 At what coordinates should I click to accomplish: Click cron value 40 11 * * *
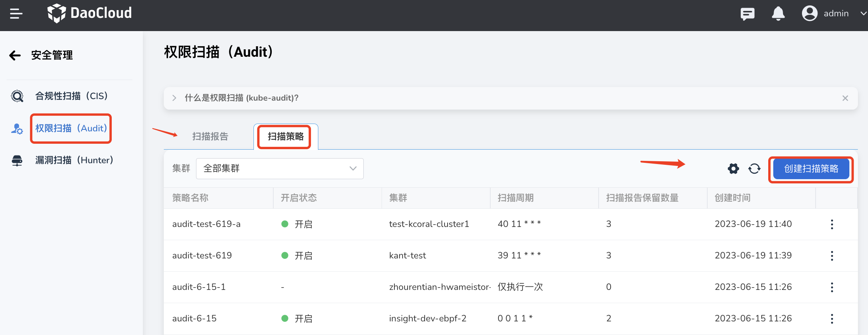click(519, 224)
